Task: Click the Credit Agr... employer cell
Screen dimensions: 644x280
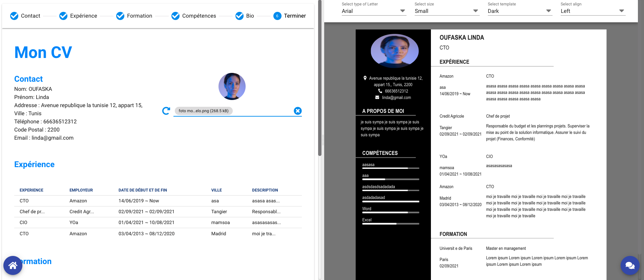Action: [82, 212]
